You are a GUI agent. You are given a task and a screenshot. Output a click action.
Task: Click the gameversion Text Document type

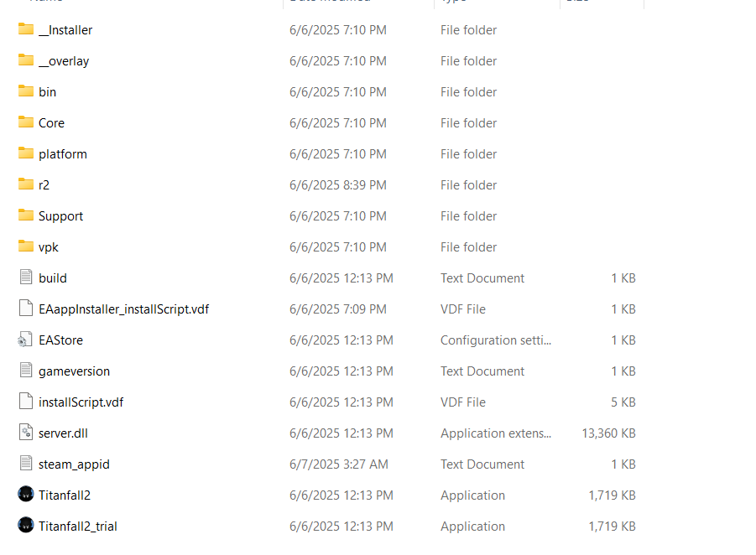pyautogui.click(x=482, y=371)
